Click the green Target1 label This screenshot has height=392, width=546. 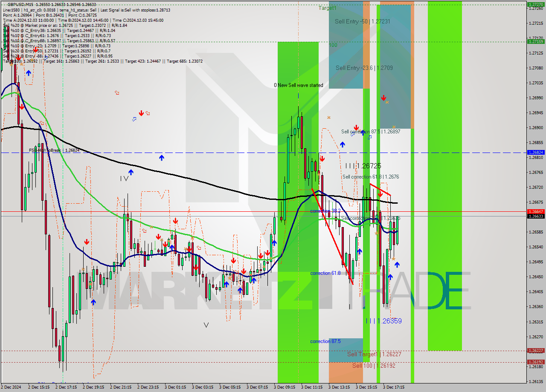[327, 8]
